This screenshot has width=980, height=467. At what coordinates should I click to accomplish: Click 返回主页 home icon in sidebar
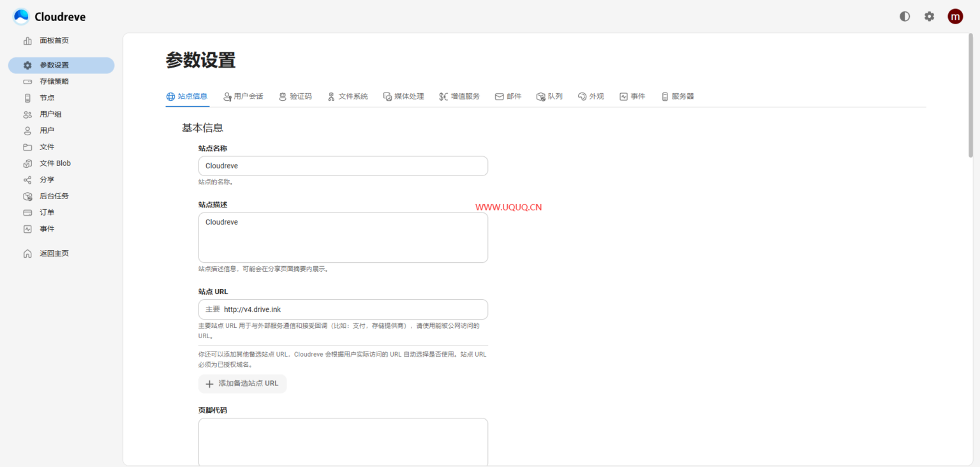[27, 253]
